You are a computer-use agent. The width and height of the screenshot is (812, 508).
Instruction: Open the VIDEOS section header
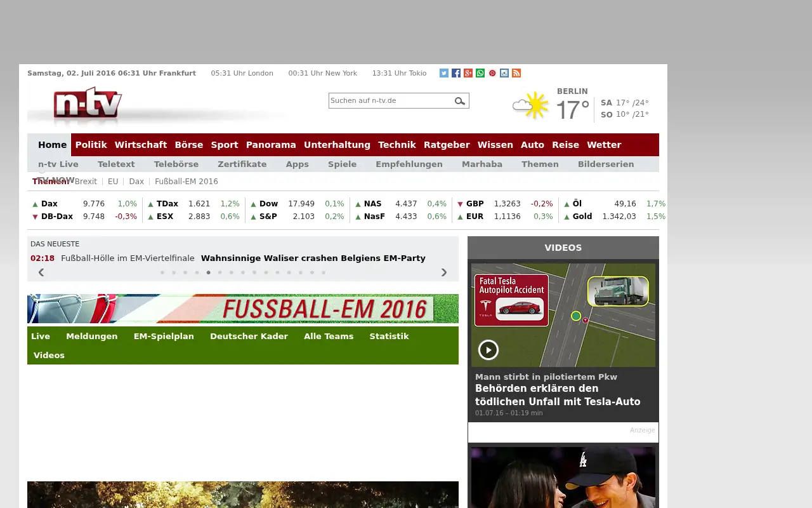(x=563, y=248)
